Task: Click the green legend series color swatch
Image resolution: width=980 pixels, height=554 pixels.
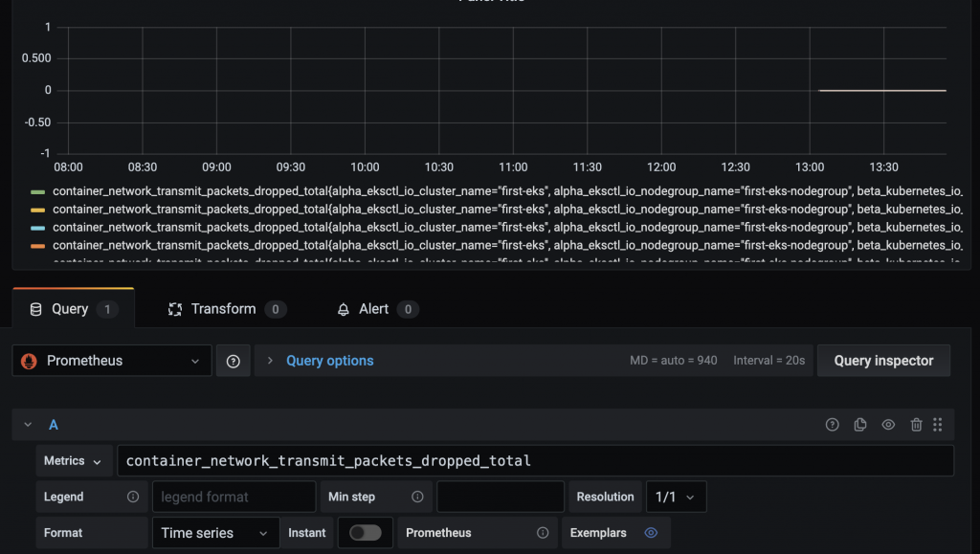Action: pos(38,191)
